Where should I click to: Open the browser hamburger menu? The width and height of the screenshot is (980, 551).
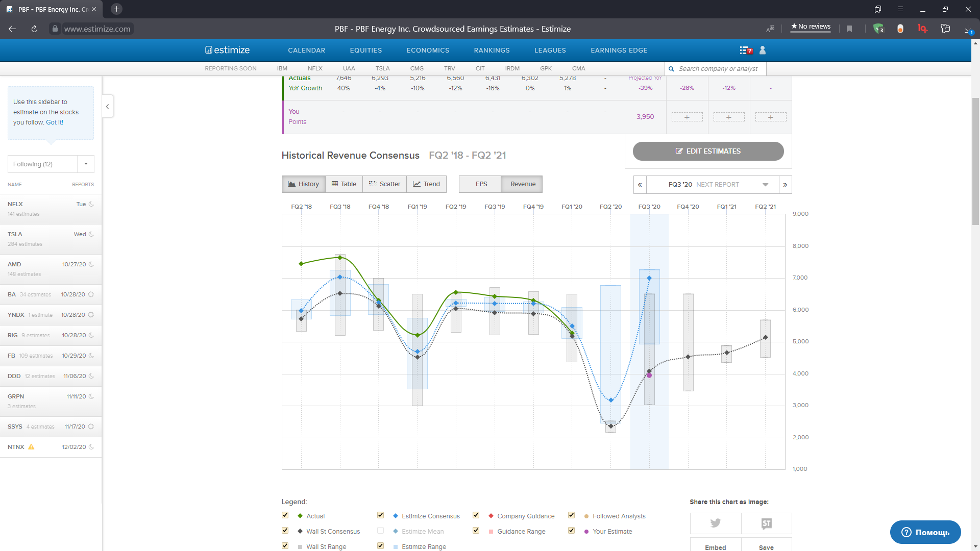(900, 9)
